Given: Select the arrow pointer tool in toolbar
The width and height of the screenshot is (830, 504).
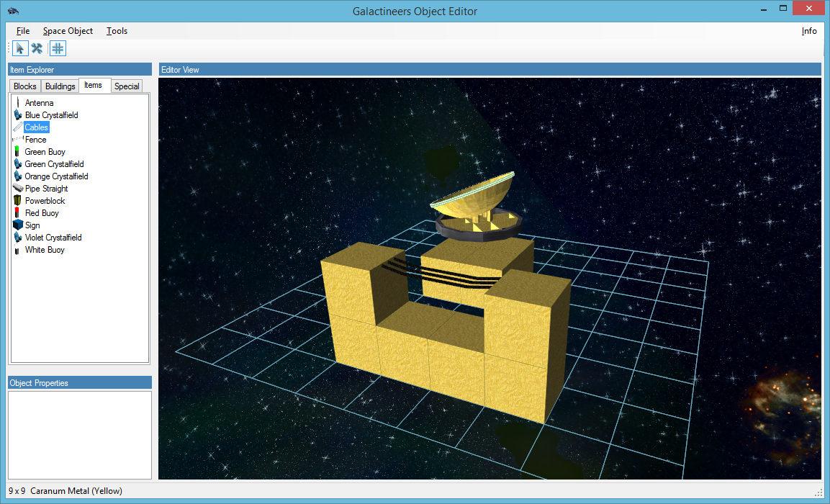Looking at the screenshot, I should pyautogui.click(x=20, y=48).
